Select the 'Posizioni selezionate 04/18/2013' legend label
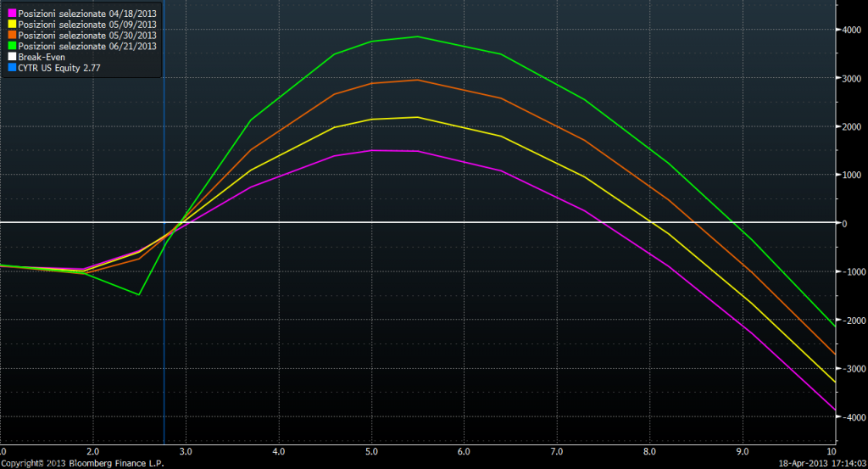Viewport: 868px width, 469px height. [87, 13]
